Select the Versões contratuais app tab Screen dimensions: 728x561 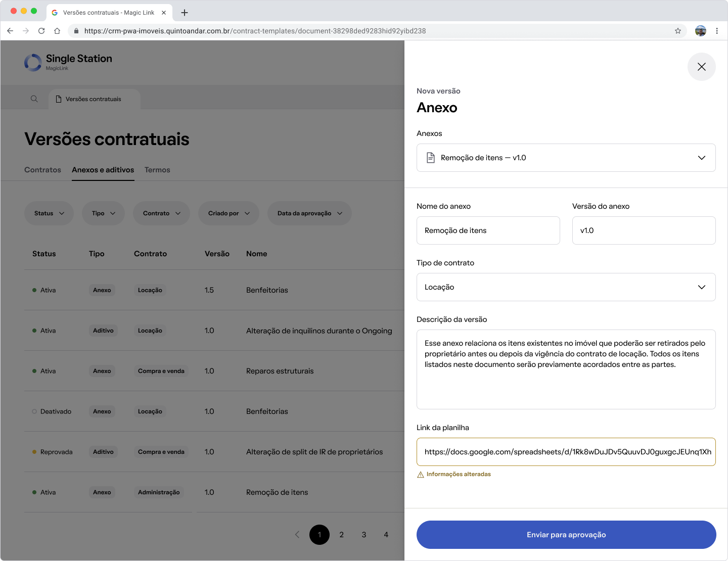[x=95, y=99]
